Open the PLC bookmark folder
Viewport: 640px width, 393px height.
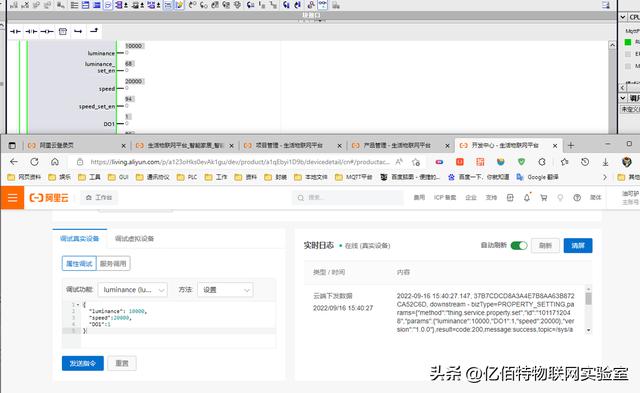point(187,177)
